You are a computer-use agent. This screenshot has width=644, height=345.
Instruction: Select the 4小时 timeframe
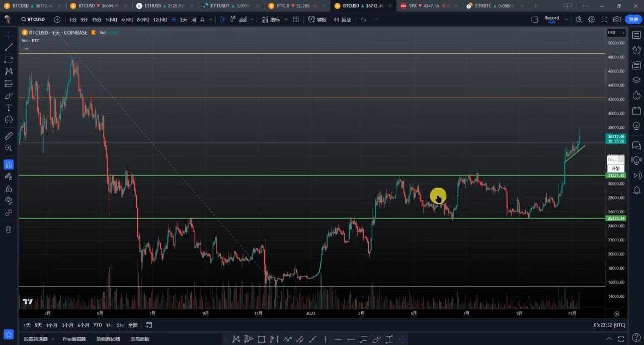point(127,20)
